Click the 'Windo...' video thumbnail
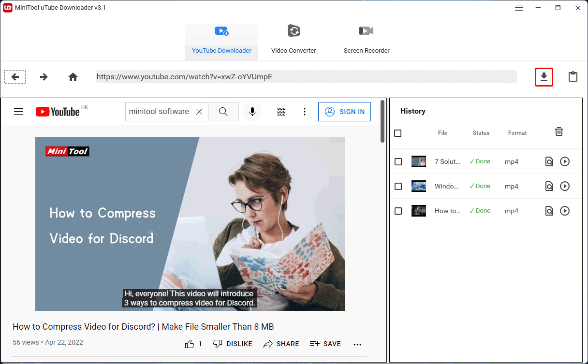 tap(419, 186)
